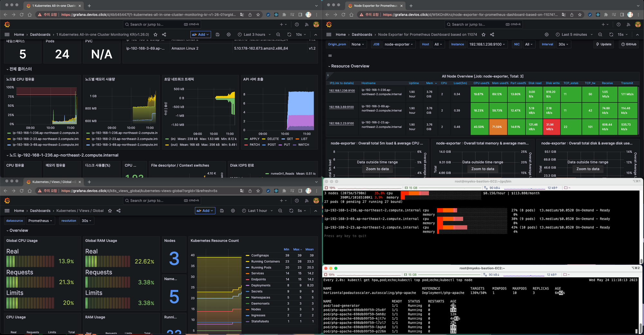Viewport: 644px width, 335px height.
Task: Open All-in-one Cluster dashboard settings gear
Action: [x=229, y=34]
